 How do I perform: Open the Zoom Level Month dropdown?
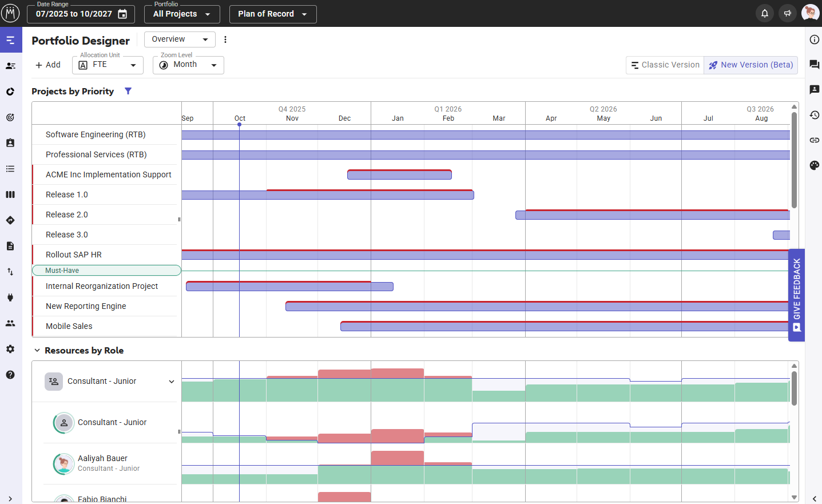pyautogui.click(x=188, y=65)
